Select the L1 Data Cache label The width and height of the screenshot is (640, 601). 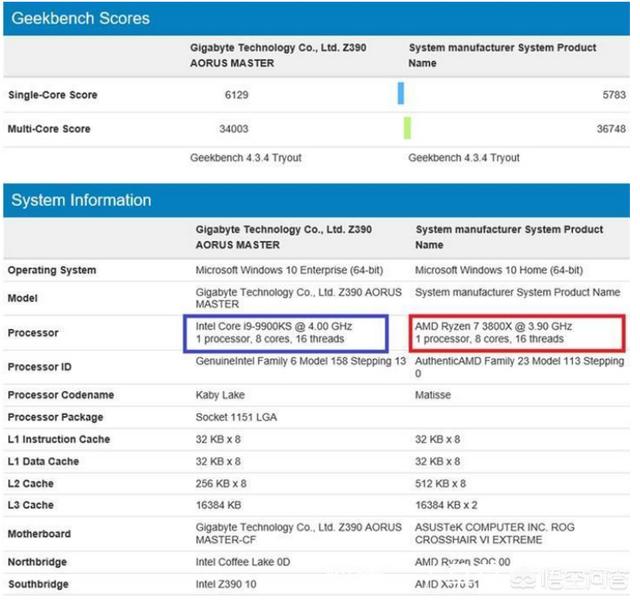(x=43, y=461)
